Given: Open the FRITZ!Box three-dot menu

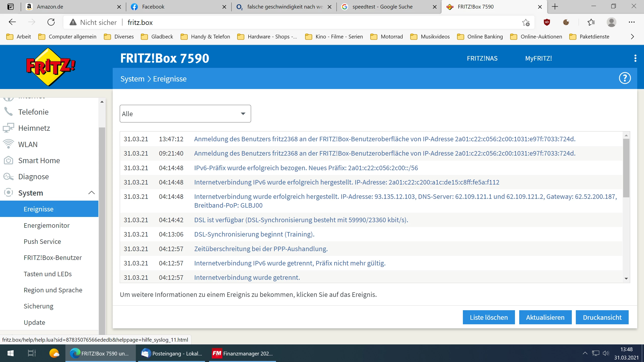Looking at the screenshot, I should click(635, 58).
